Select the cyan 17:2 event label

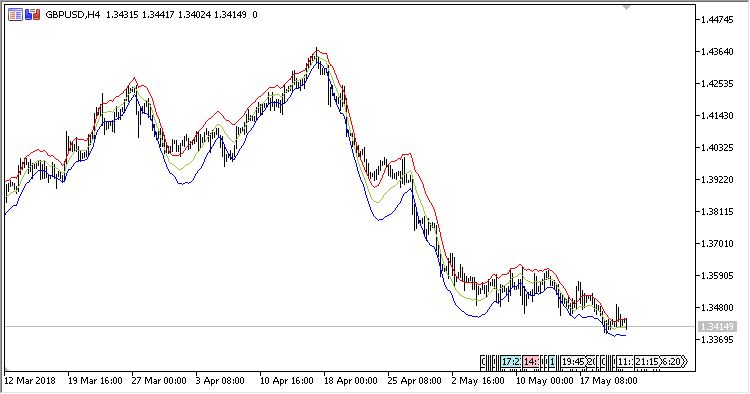coord(510,362)
